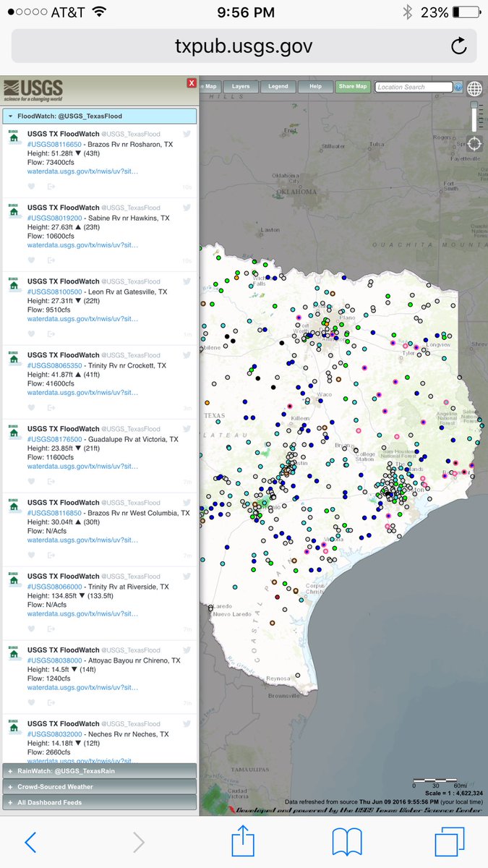Click the crosshair locate-me icon
The image size is (488, 868).
point(474,142)
